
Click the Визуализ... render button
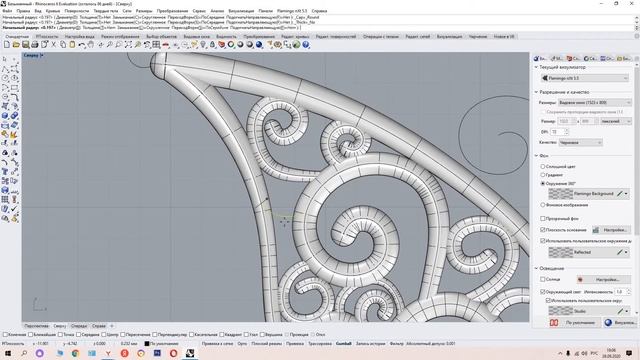[x=620, y=322]
